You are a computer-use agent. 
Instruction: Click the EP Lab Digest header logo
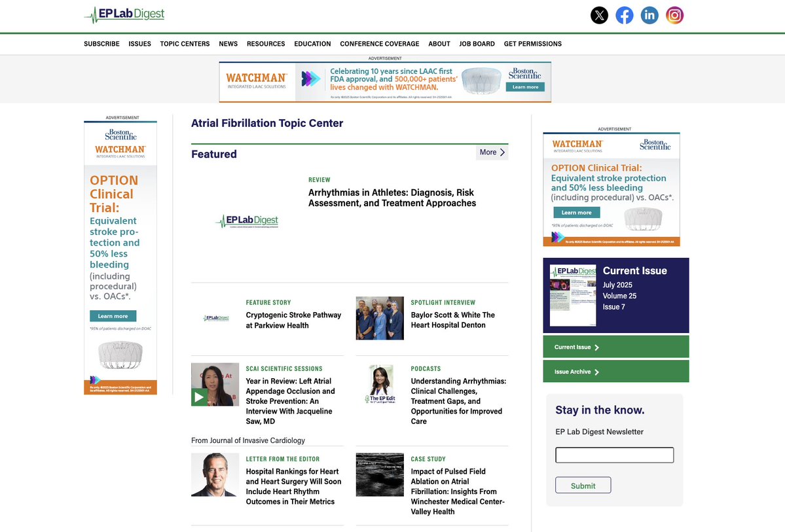124,14
